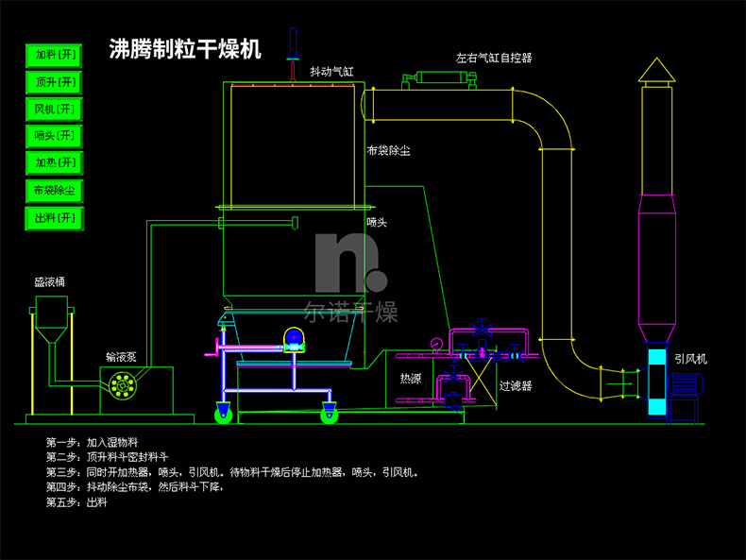Click the yellow exhaust chimney cap
The height and width of the screenshot is (560, 746).
coord(654,72)
